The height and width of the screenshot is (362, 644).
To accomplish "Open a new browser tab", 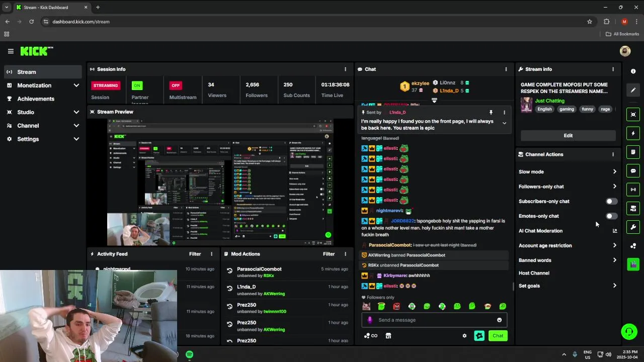I will point(98,8).
